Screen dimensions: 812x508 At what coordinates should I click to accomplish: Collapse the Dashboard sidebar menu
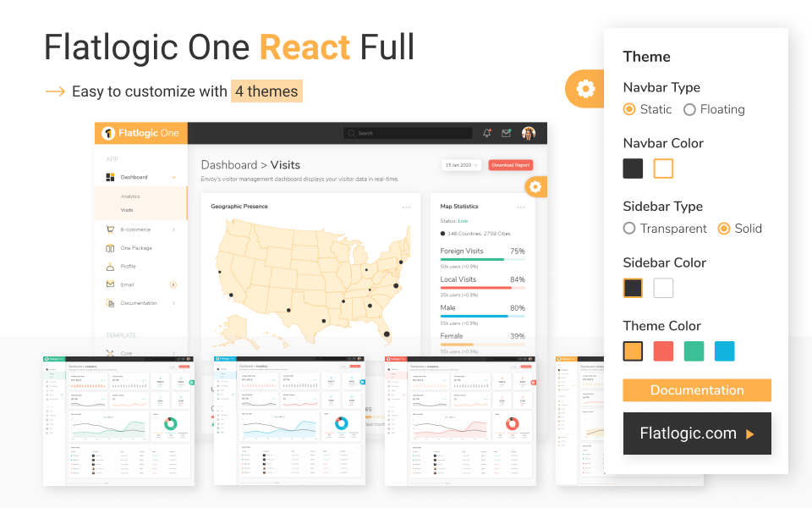(173, 177)
